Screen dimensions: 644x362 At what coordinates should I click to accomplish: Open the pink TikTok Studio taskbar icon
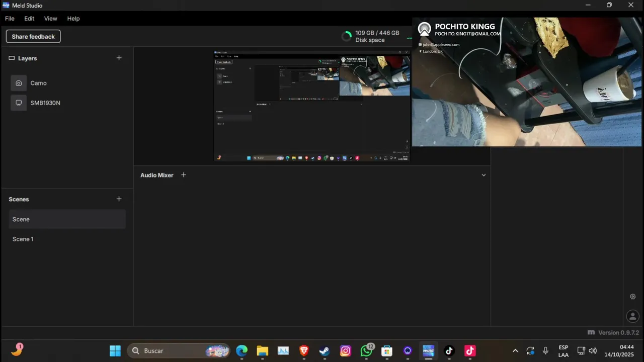[x=470, y=351]
